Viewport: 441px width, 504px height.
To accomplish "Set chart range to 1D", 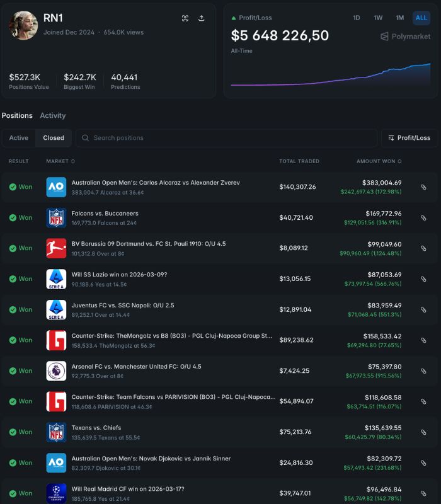I will 357,18.
